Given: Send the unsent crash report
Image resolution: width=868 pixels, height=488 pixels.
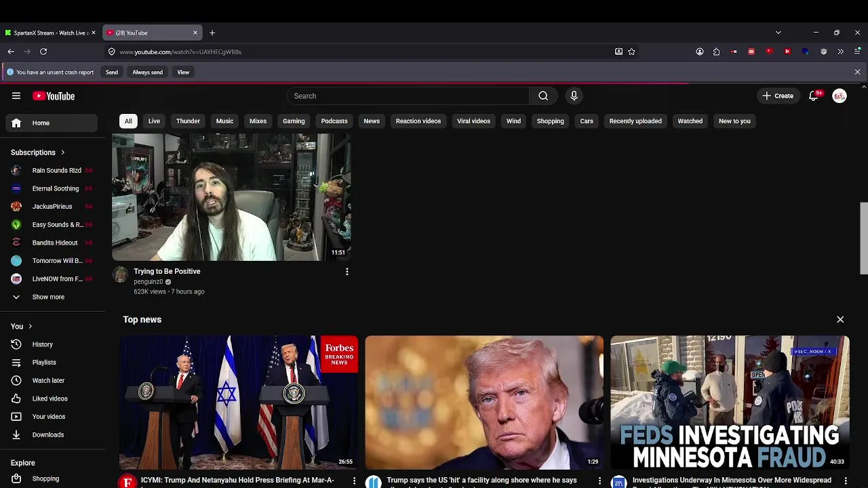Looking at the screenshot, I should (x=112, y=72).
